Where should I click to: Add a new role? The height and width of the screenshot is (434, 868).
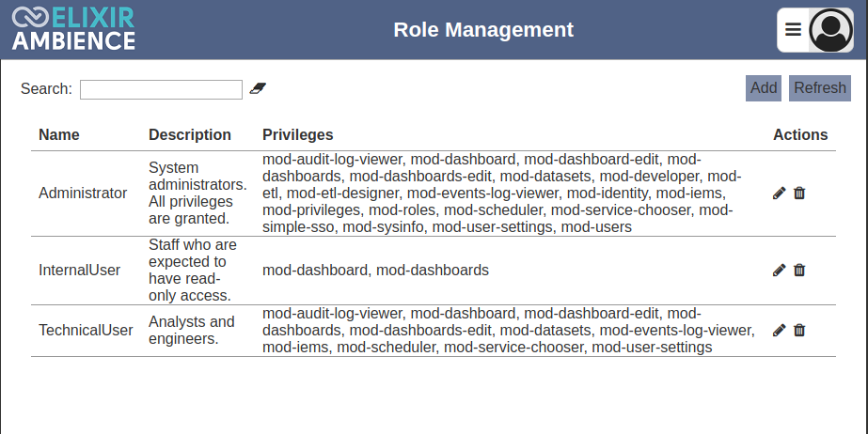[764, 88]
